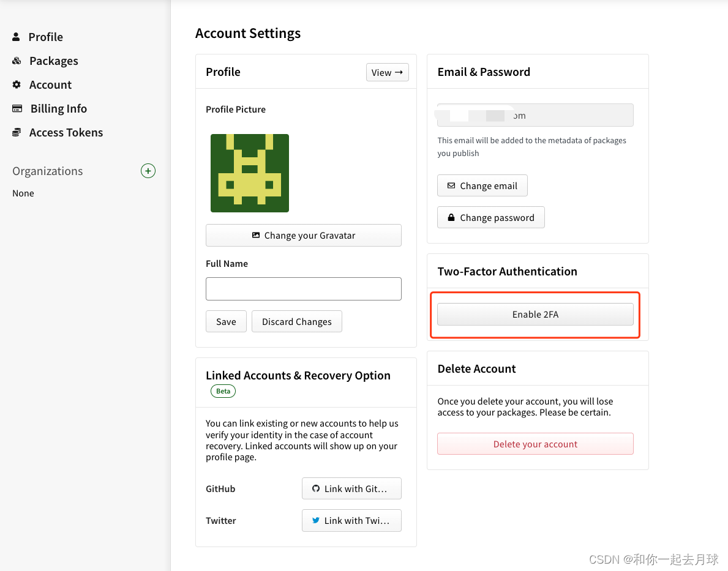Click Change password button
The height and width of the screenshot is (571, 728).
[x=491, y=217]
